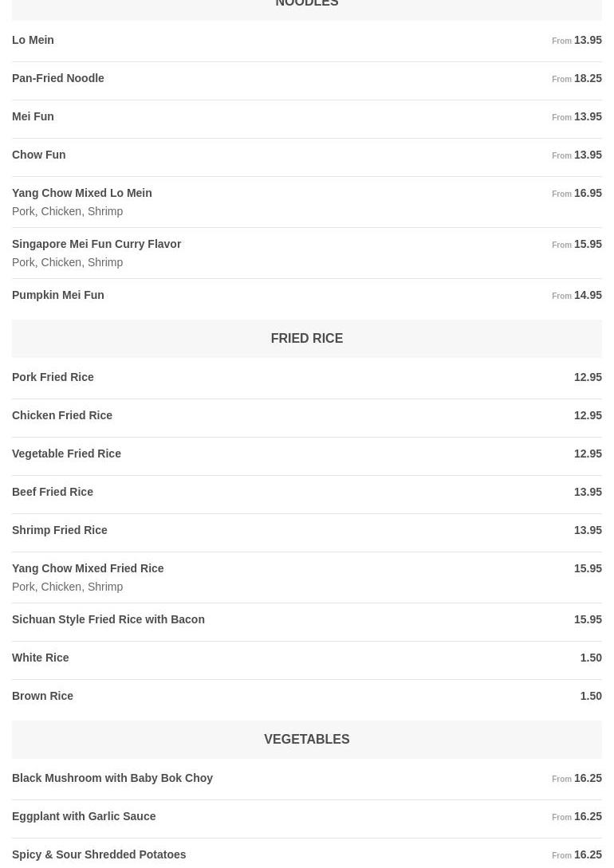Select Pan-Fried Noodle dish
This screenshot has height=868, width=614.
click(x=58, y=78)
